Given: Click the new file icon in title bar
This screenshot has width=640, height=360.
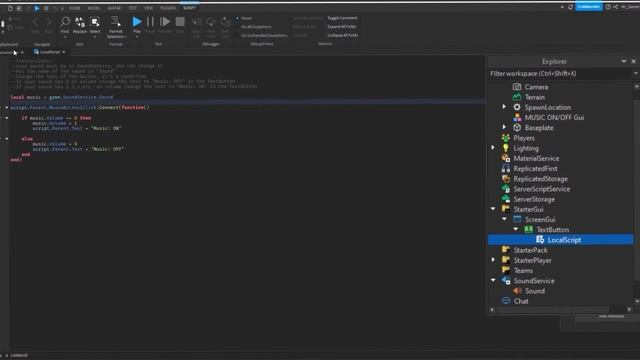Looking at the screenshot, I should tap(10, 8).
